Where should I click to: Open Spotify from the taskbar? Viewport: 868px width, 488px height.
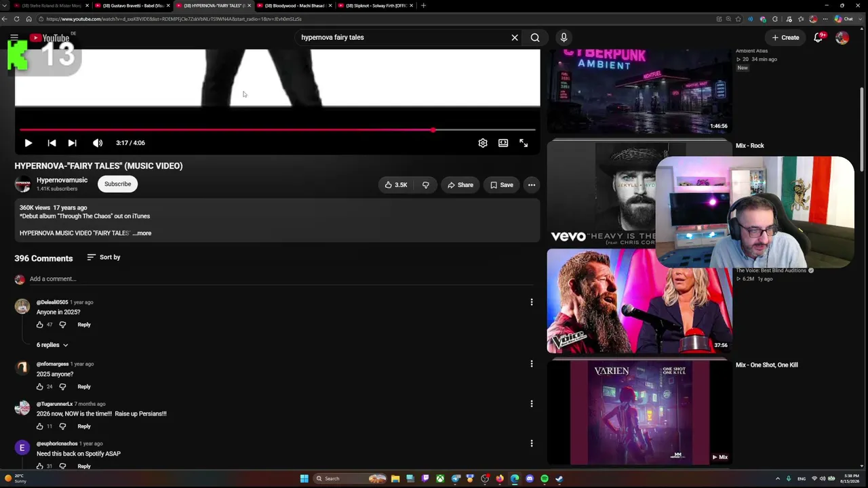point(545,479)
